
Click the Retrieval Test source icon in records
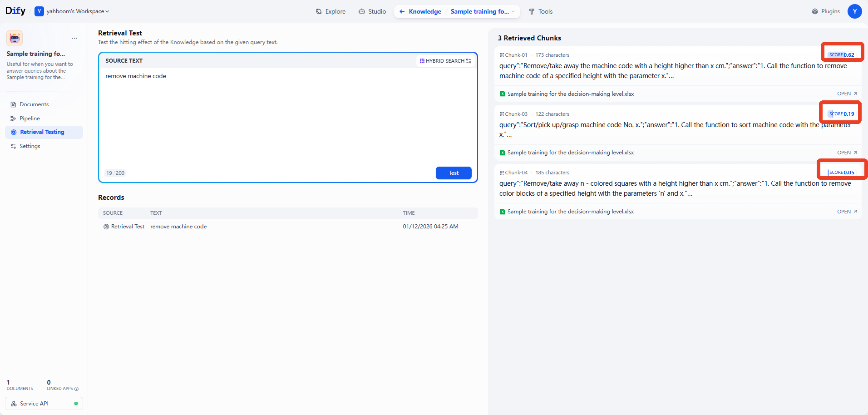pyautogui.click(x=106, y=227)
